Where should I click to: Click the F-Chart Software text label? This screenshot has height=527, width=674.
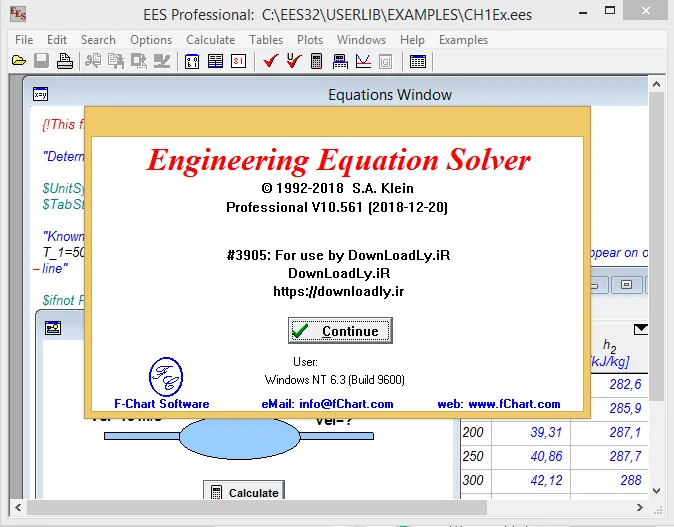tap(162, 404)
